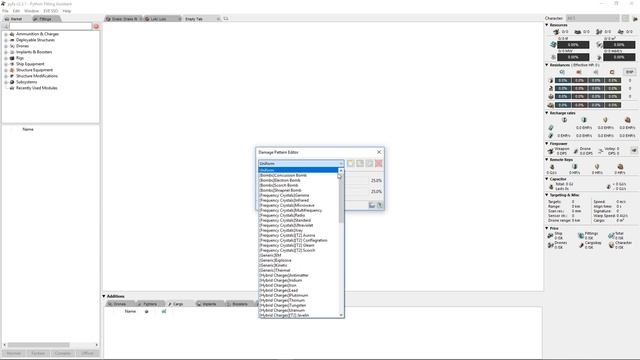Click the Structure Equipment category icon
640x360 pixels.
tap(12, 70)
